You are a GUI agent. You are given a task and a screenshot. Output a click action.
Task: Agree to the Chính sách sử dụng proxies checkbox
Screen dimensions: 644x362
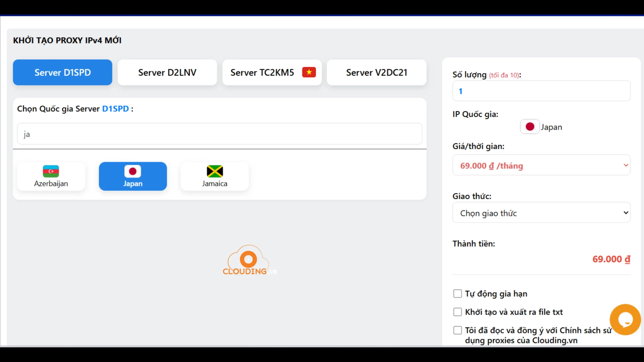457,330
